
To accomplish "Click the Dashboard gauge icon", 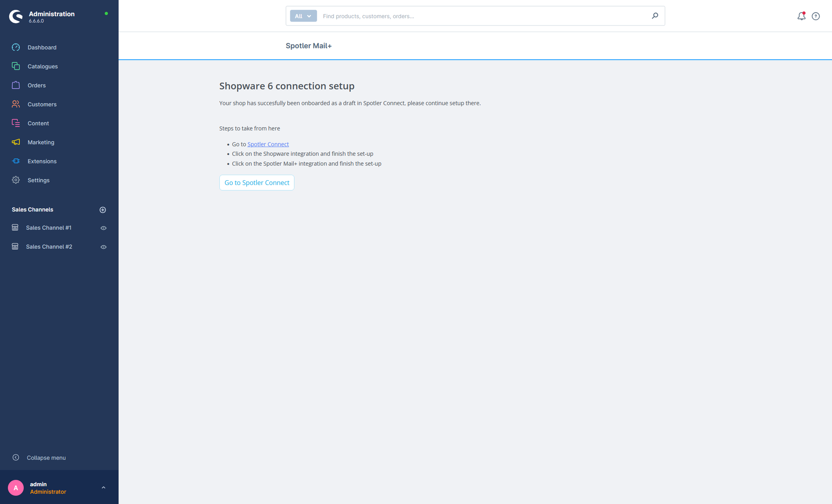I will (x=16, y=47).
